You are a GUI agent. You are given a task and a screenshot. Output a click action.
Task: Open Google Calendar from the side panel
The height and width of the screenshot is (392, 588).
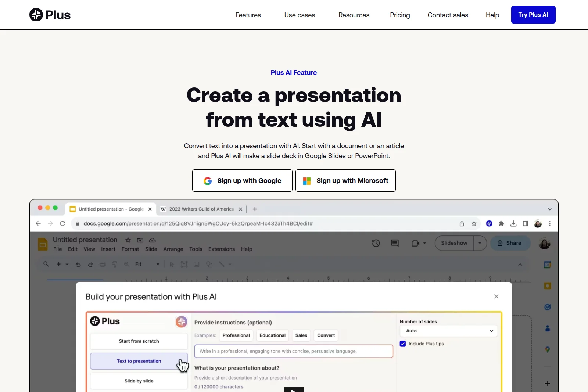pos(547,265)
